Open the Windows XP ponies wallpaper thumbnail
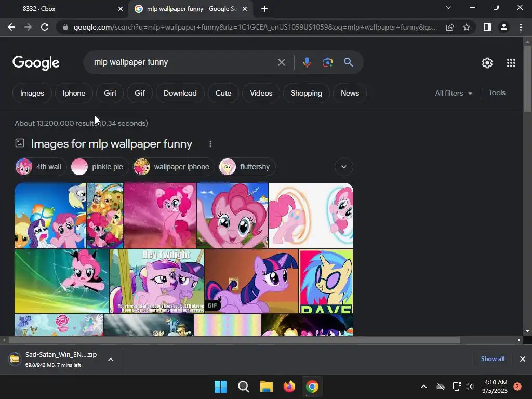The height and width of the screenshot is (399, 532). (x=50, y=216)
